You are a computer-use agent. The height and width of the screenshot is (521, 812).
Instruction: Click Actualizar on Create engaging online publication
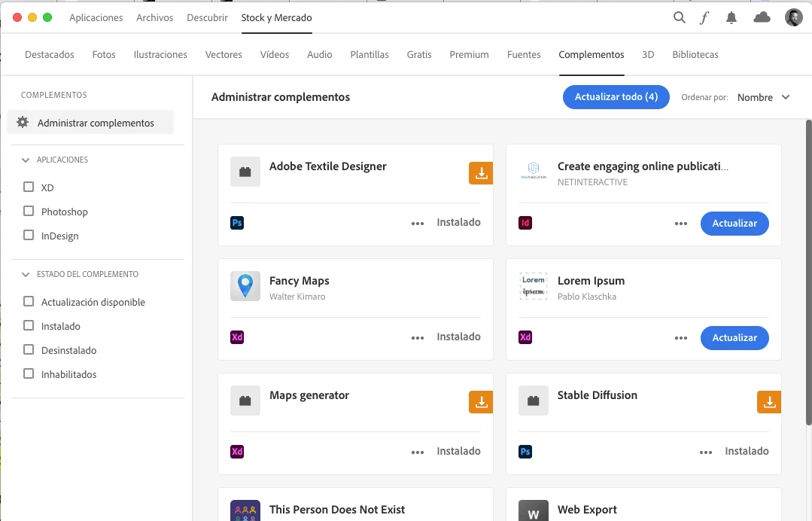(734, 223)
